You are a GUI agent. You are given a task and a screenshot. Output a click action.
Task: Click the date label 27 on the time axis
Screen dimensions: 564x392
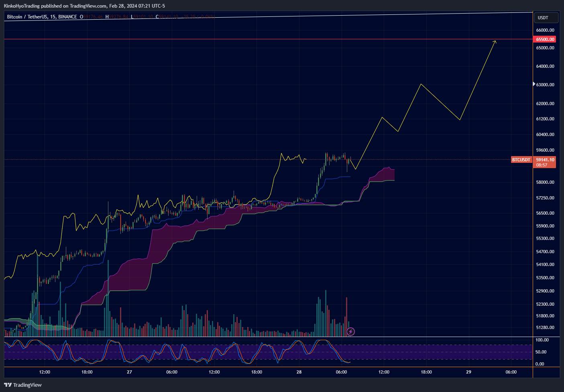pyautogui.click(x=129, y=372)
